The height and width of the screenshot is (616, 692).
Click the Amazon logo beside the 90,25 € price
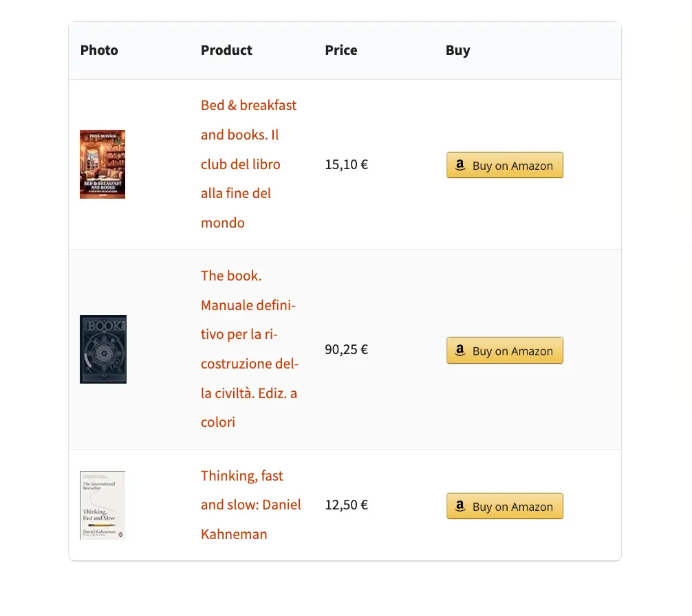[x=460, y=350]
